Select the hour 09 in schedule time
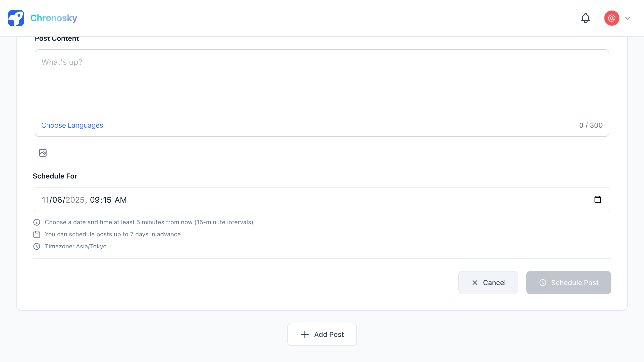The width and height of the screenshot is (644, 362). click(x=95, y=200)
